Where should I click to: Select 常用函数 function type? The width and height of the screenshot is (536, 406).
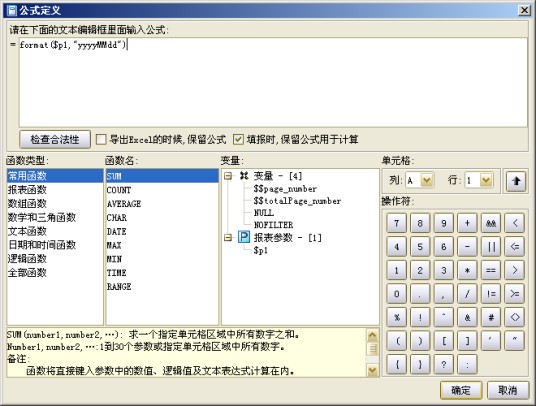pos(55,176)
